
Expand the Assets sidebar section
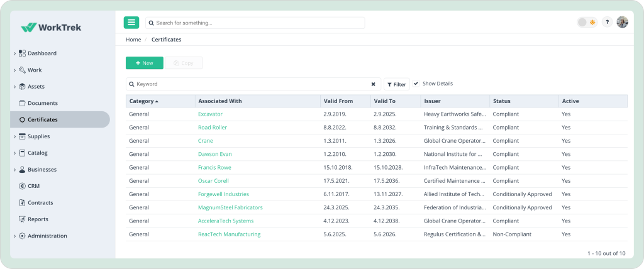pyautogui.click(x=14, y=87)
